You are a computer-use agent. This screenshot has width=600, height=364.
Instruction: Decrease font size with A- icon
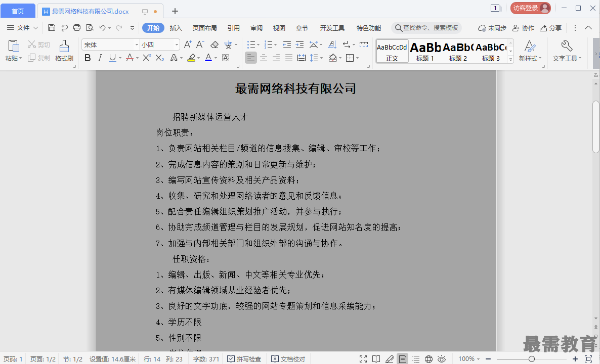(x=200, y=44)
